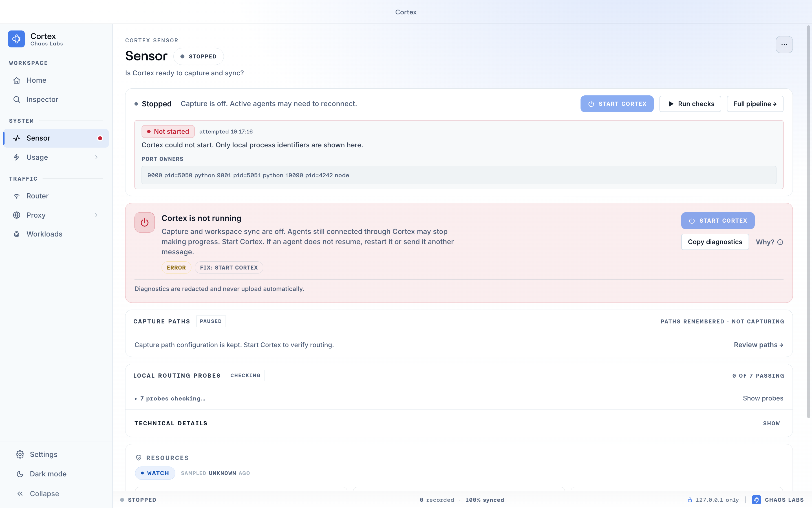Click the red power icon in alert
Image resolution: width=812 pixels, height=508 pixels.
(145, 222)
